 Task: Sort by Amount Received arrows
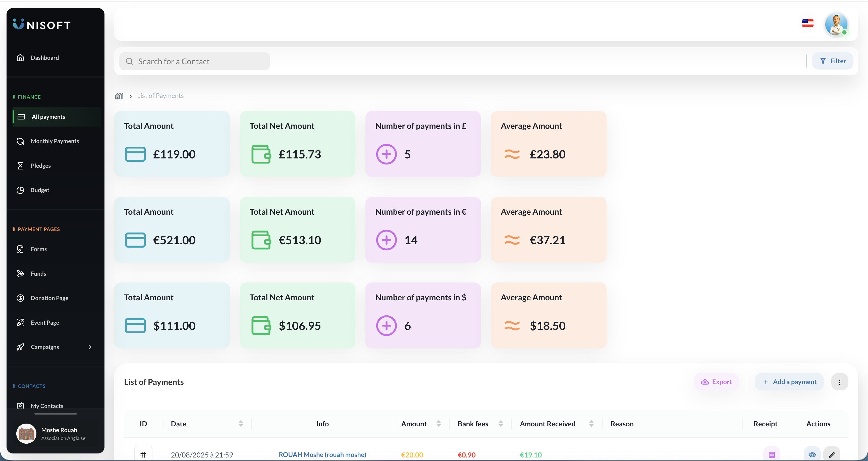pyautogui.click(x=591, y=424)
